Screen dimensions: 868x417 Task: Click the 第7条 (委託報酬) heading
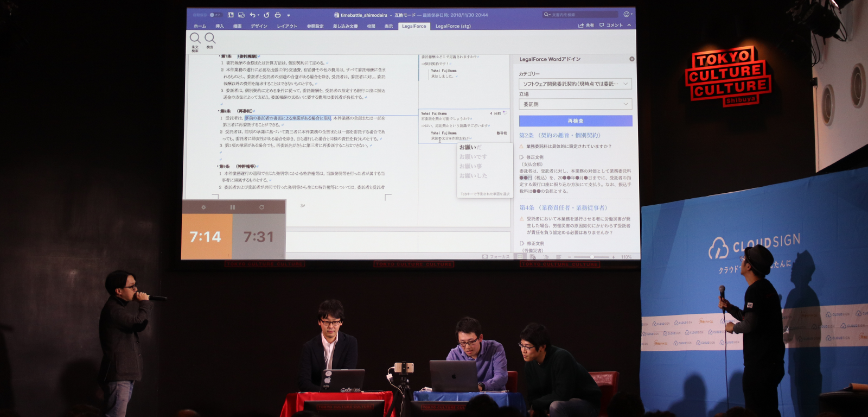click(x=239, y=56)
